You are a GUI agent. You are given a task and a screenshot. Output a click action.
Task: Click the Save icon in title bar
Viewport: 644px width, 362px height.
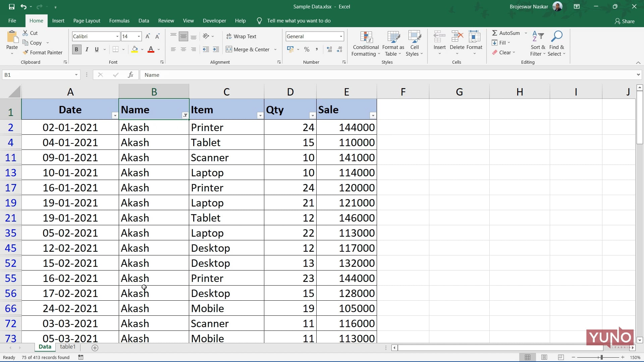pos(11,6)
